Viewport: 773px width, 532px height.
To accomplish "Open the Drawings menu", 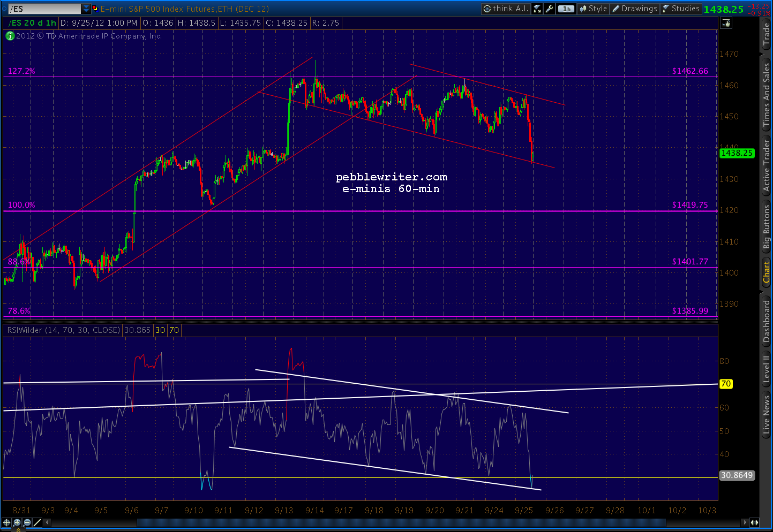I will 635,9.
